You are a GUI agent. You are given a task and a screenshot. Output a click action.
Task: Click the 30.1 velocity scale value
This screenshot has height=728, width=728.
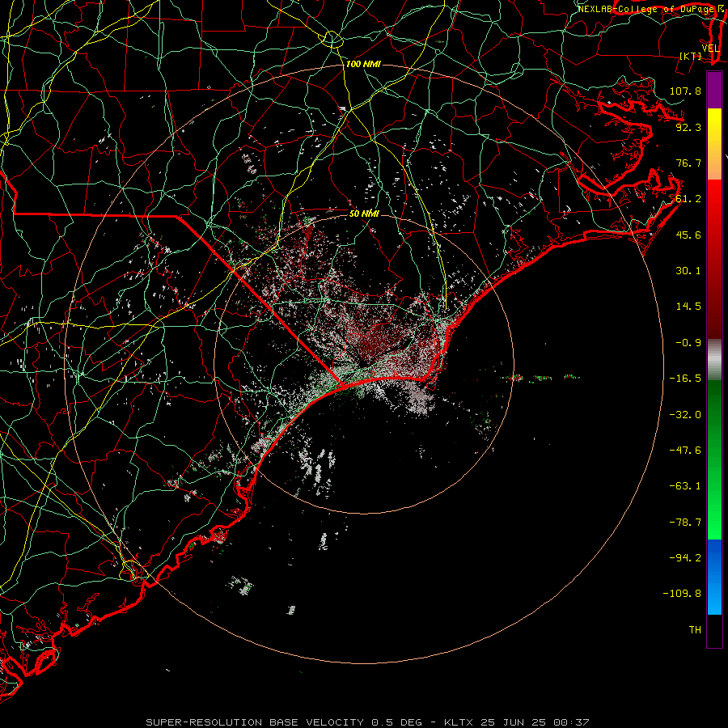tap(688, 271)
